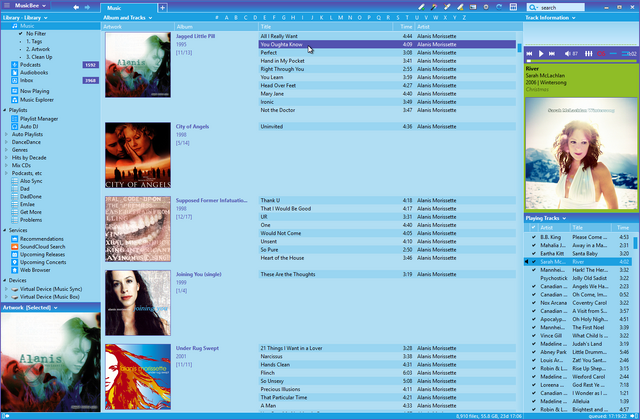Open the Artwork: [Selected] panel dropdown

[30, 307]
